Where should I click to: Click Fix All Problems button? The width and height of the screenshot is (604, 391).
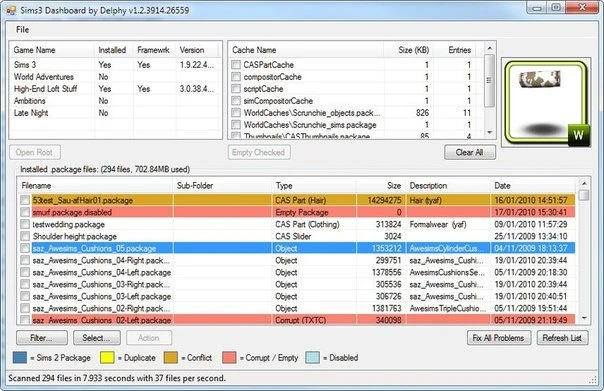pyautogui.click(x=499, y=338)
